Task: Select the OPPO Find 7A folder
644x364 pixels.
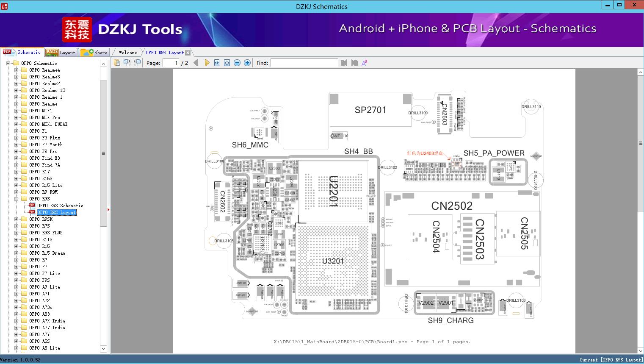Action: pyautogui.click(x=44, y=165)
